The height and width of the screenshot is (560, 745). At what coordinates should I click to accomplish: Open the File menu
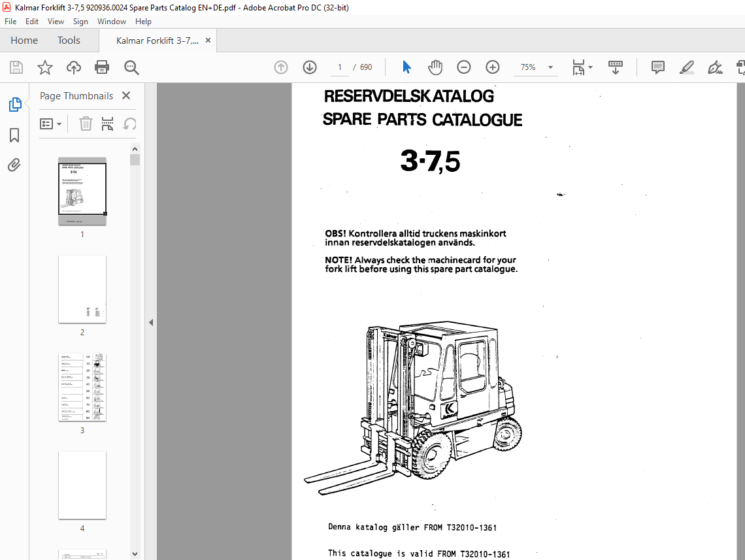10,22
